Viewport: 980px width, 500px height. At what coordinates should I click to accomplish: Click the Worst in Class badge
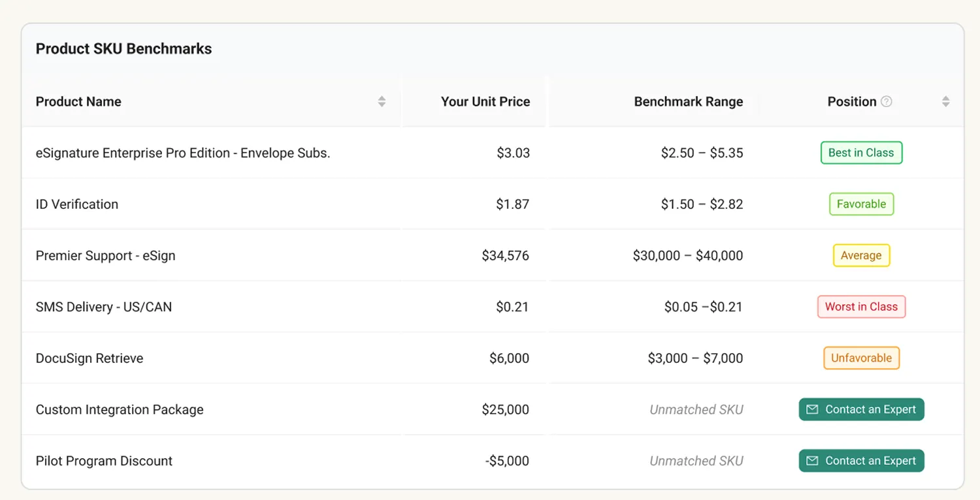tap(861, 307)
